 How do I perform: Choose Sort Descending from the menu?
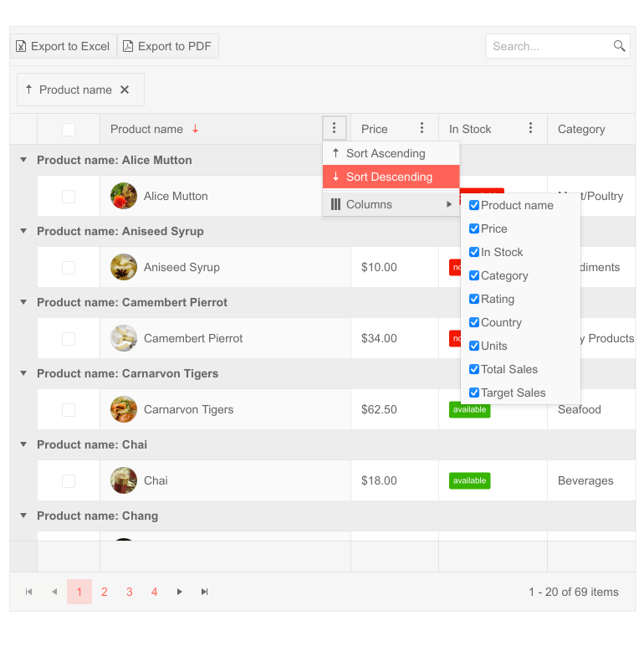(391, 177)
